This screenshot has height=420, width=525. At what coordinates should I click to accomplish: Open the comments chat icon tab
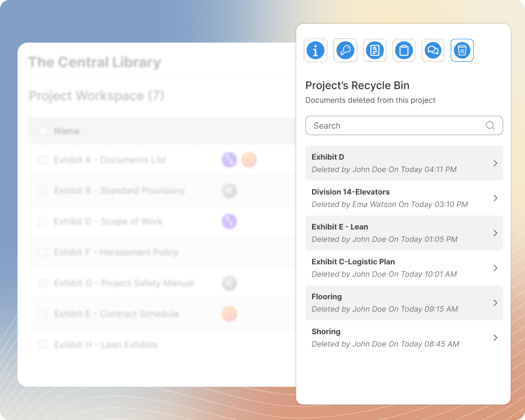click(x=433, y=51)
